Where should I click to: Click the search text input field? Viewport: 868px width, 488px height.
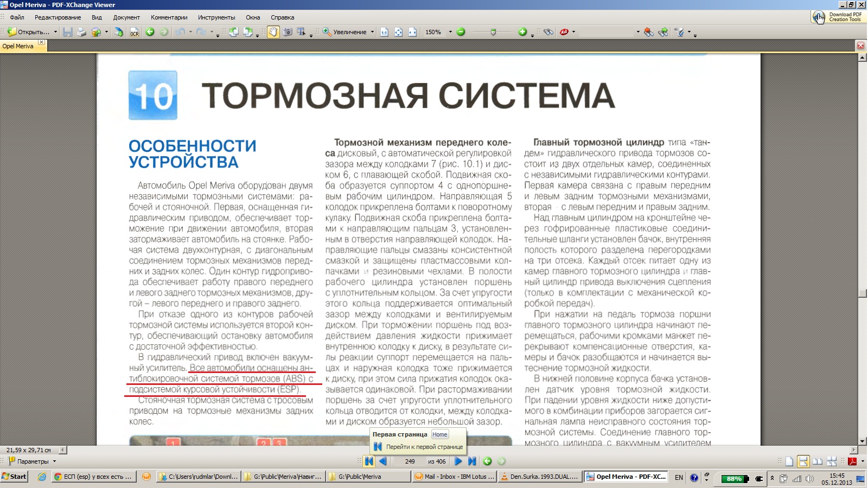[607, 32]
